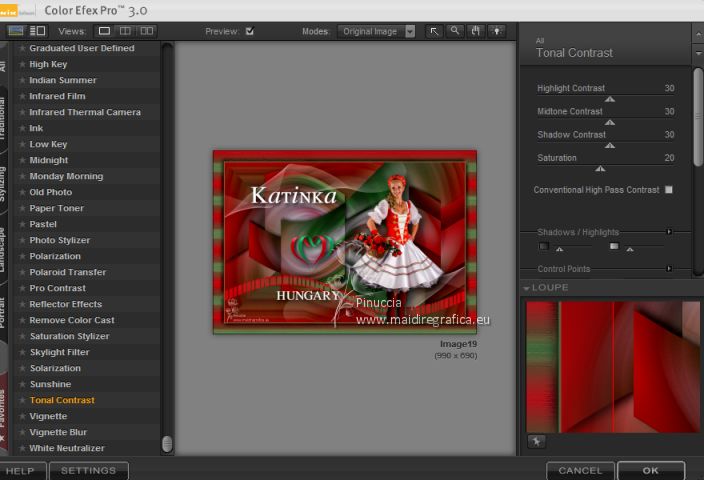Select the zoom magnifier tool
This screenshot has width=704, height=480.
tap(455, 31)
